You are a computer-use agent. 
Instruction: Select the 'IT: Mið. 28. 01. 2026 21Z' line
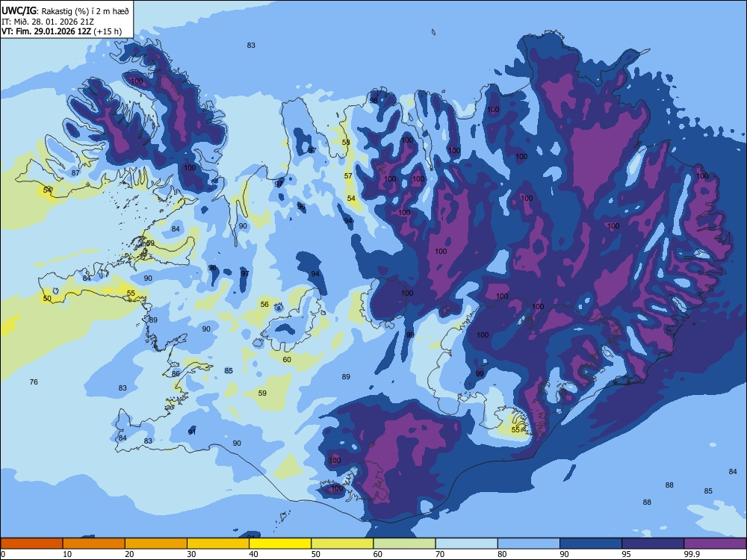[x=46, y=22]
